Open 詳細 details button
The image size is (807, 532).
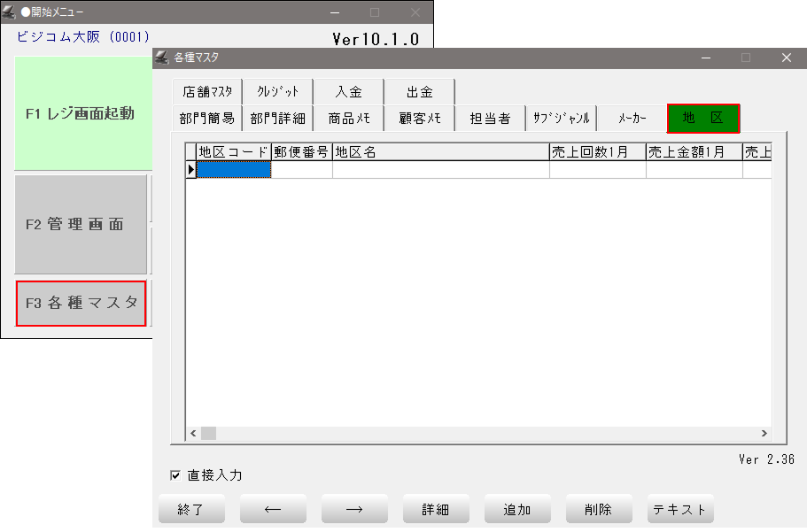coord(436,510)
